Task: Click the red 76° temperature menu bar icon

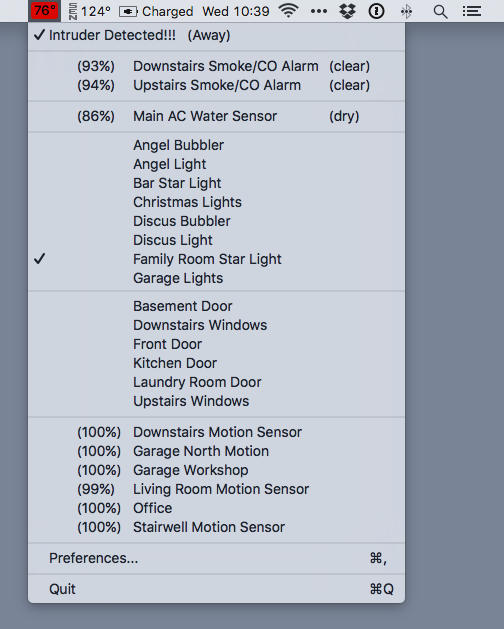Action: [45, 11]
